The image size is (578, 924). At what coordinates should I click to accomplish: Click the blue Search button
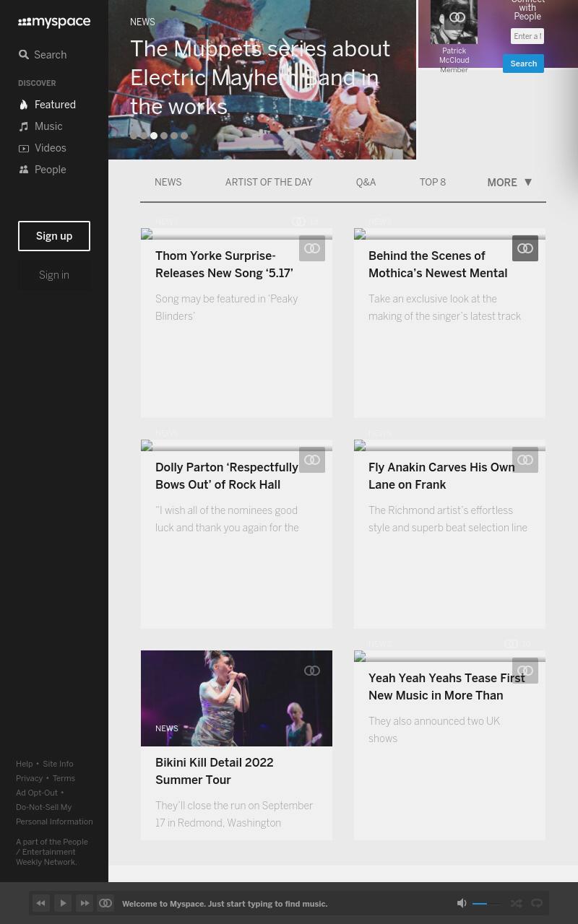coord(523,64)
